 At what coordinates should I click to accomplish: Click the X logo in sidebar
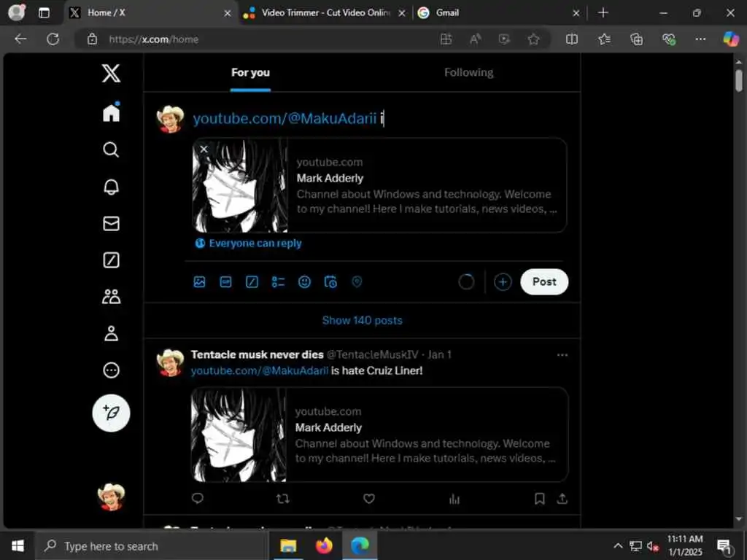click(111, 74)
